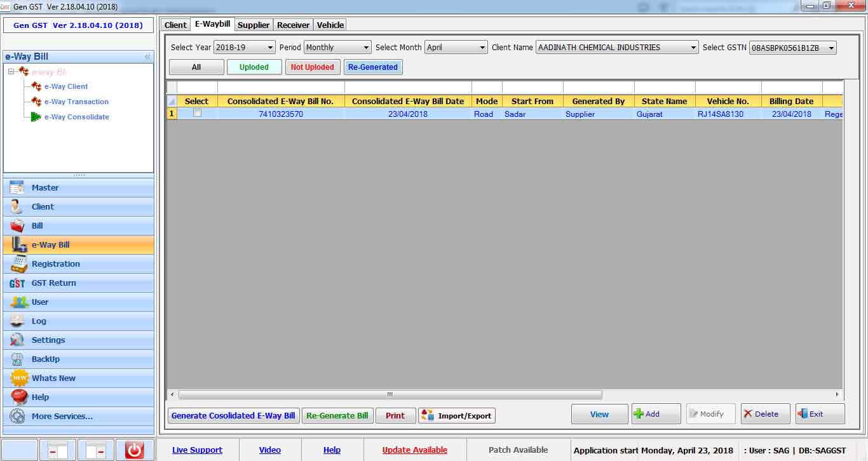Screen dimensions: 868x461
Task: Click the Whats New badge icon
Action: point(19,378)
